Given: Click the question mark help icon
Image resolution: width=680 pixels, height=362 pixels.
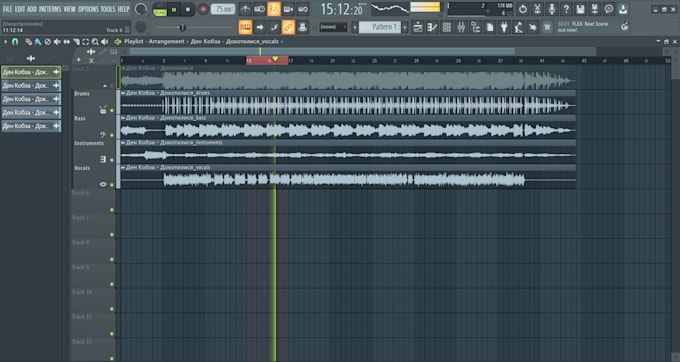Looking at the screenshot, I should tap(566, 9).
